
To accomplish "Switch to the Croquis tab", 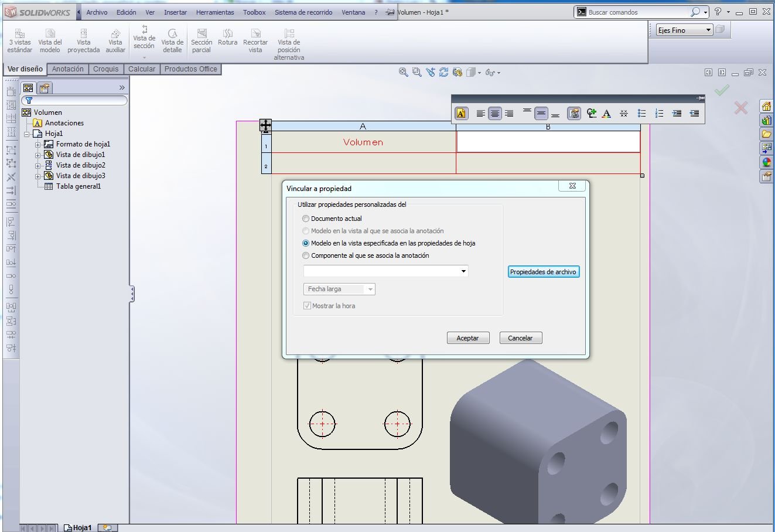I will (x=106, y=69).
